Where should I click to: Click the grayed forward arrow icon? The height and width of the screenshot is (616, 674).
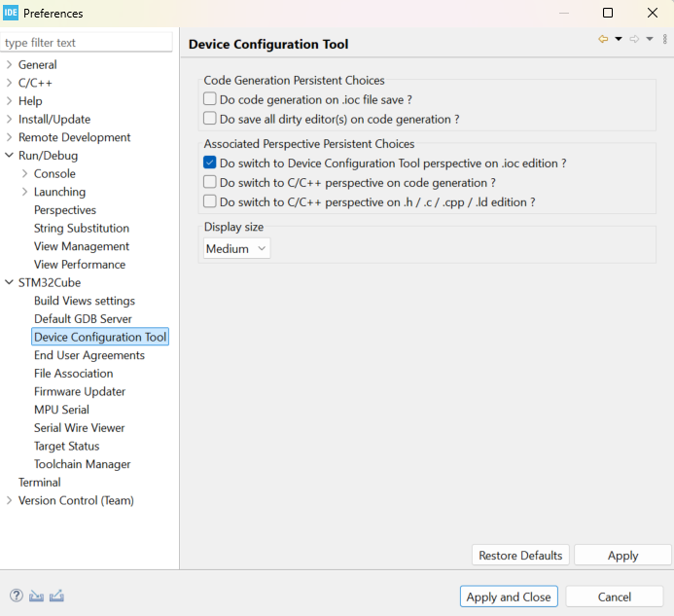pos(634,39)
